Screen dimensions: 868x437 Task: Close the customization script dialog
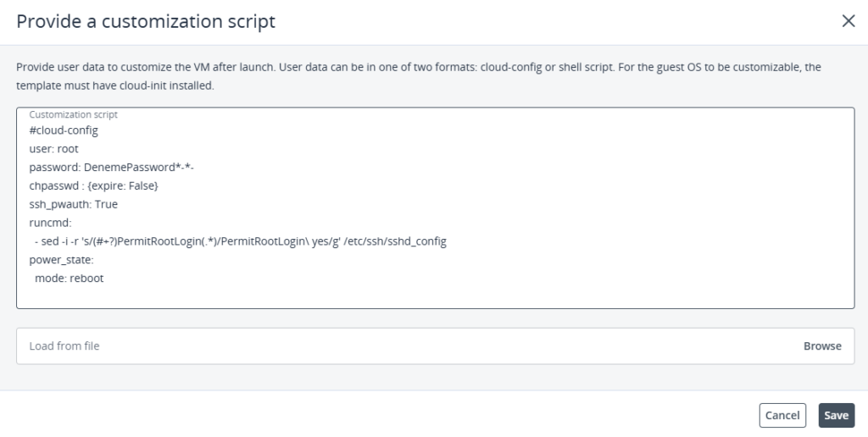848,21
